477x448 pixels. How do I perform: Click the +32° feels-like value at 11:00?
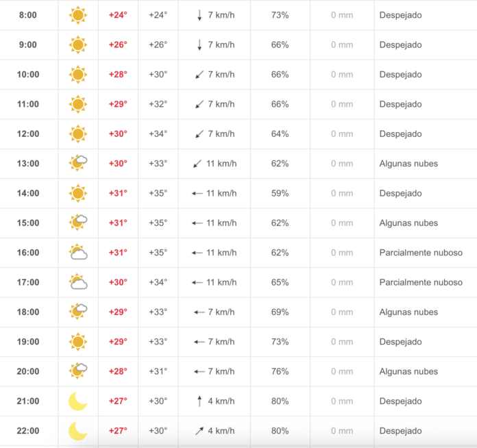(x=158, y=104)
